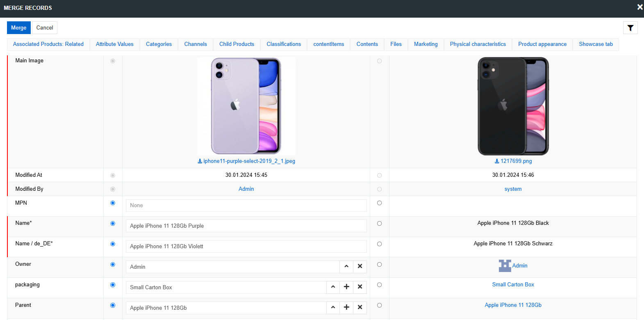Screen dimensions: 644x320
Task: Open the filter icon button
Action: point(630,28)
